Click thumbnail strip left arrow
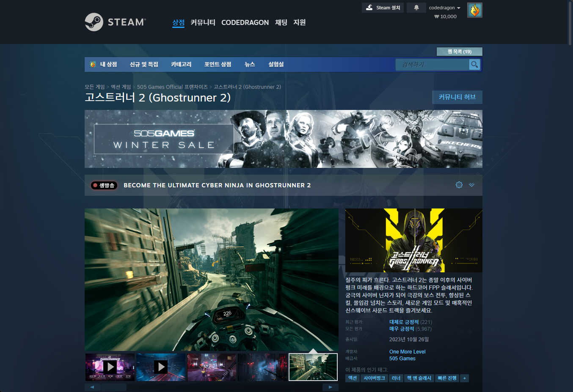 coord(92,387)
